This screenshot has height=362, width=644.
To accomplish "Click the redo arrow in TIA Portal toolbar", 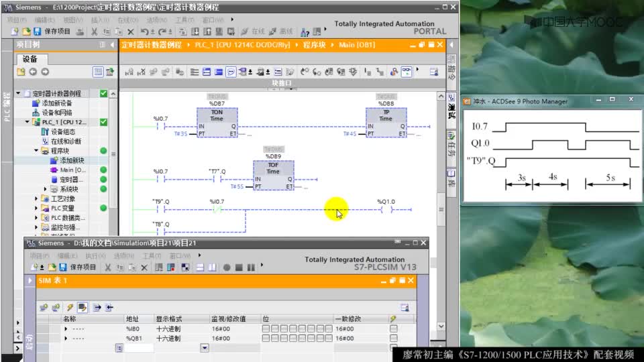I will (x=162, y=32).
